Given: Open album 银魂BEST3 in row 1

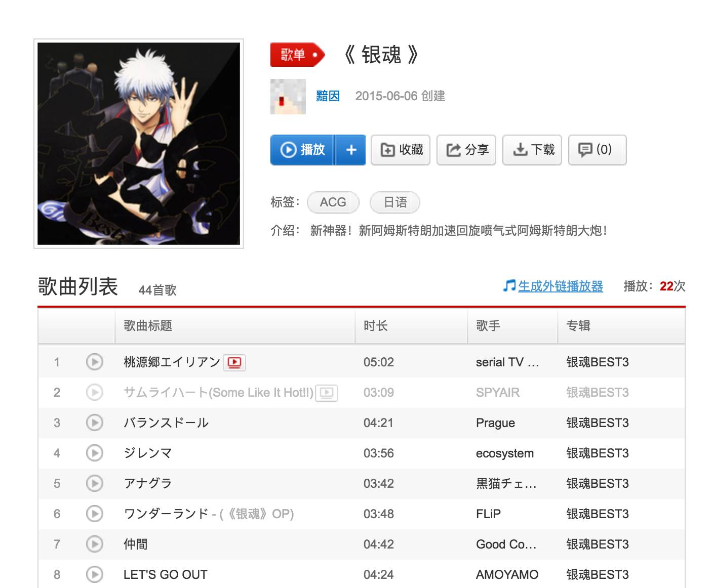Looking at the screenshot, I should [x=598, y=362].
